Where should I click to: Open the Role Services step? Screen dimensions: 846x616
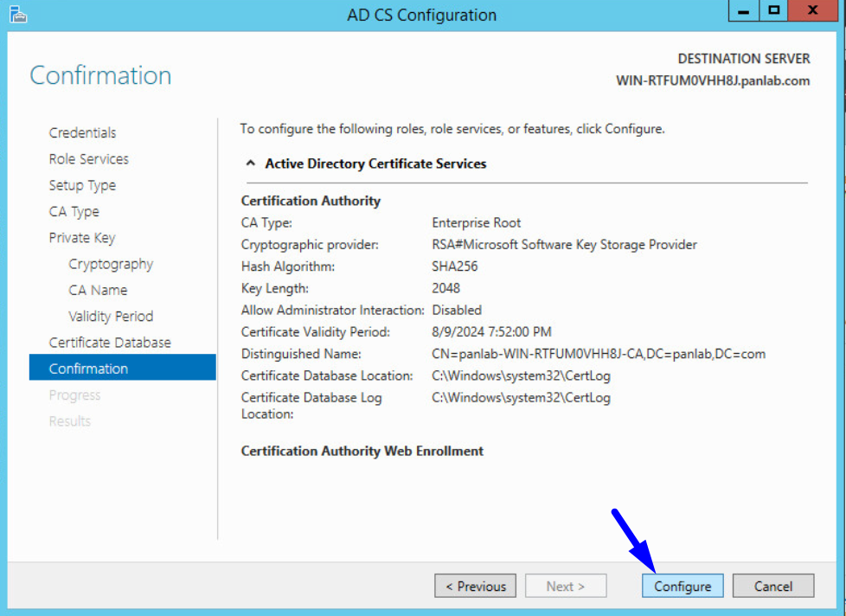[x=88, y=159]
